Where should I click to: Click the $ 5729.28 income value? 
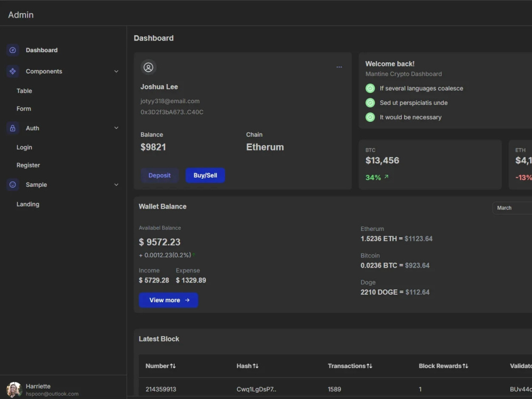coord(154,280)
